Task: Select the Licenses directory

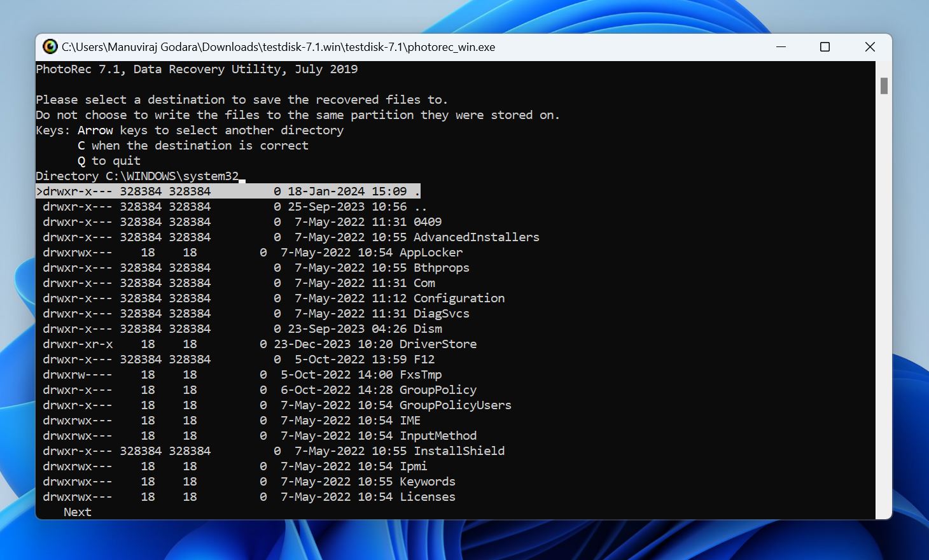Action: coord(249,496)
